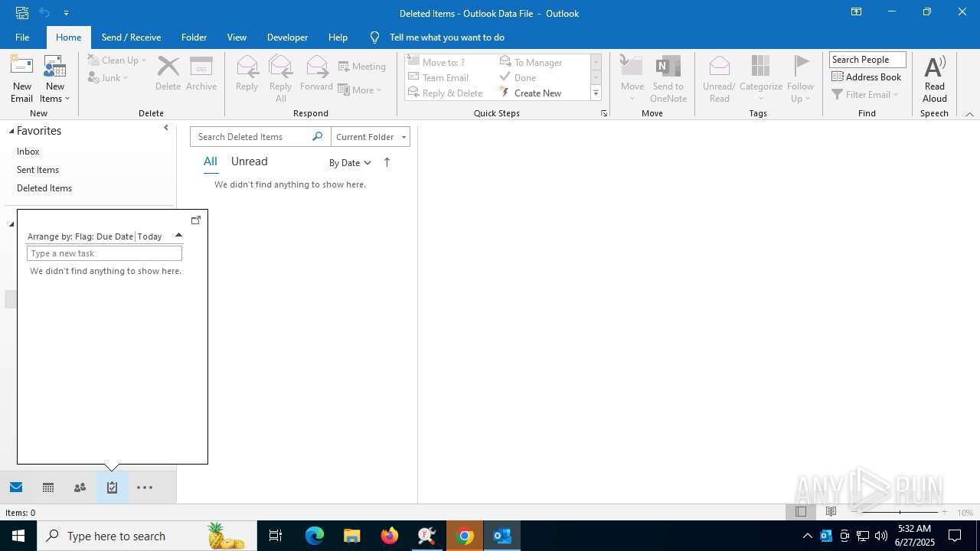Image resolution: width=980 pixels, height=551 pixels.
Task: Click the Reply All icon
Action: [280, 79]
